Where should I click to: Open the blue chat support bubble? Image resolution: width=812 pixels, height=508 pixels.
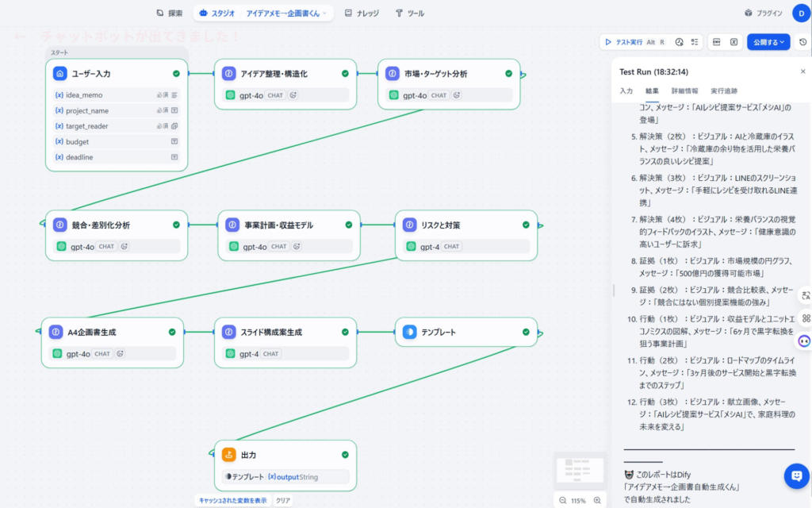[796, 476]
